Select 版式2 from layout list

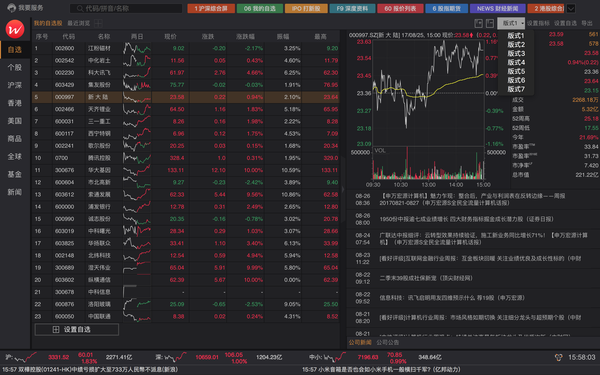[516, 44]
